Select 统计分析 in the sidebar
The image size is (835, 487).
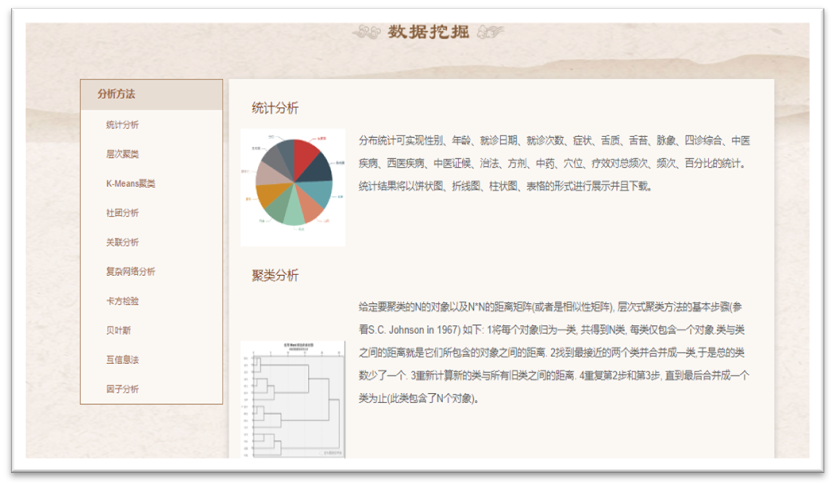122,125
